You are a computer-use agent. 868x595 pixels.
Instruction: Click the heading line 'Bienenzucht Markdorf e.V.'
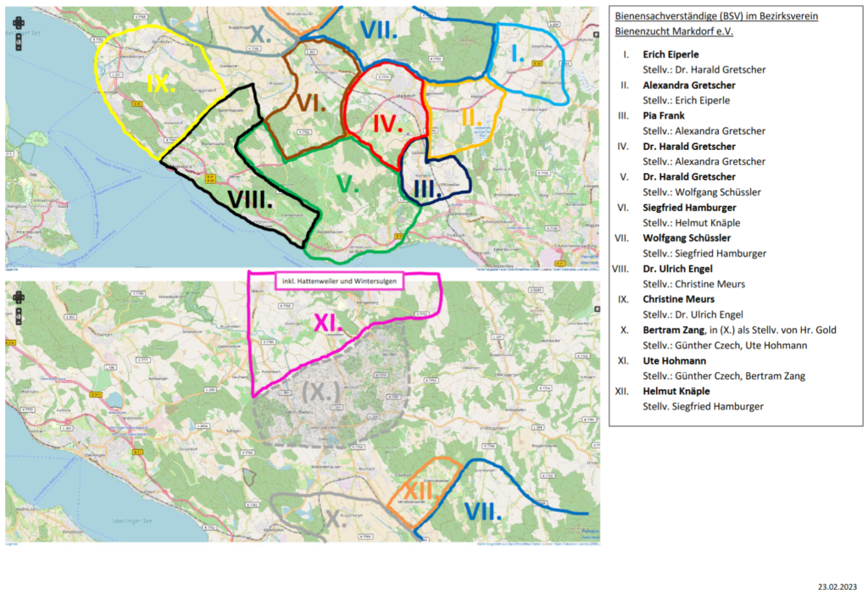[x=674, y=31]
